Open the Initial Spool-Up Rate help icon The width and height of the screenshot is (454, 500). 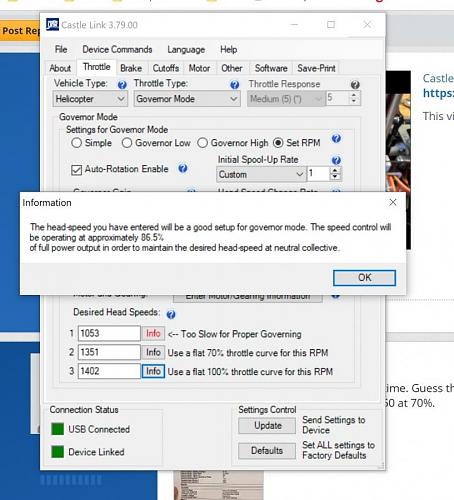[336, 160]
